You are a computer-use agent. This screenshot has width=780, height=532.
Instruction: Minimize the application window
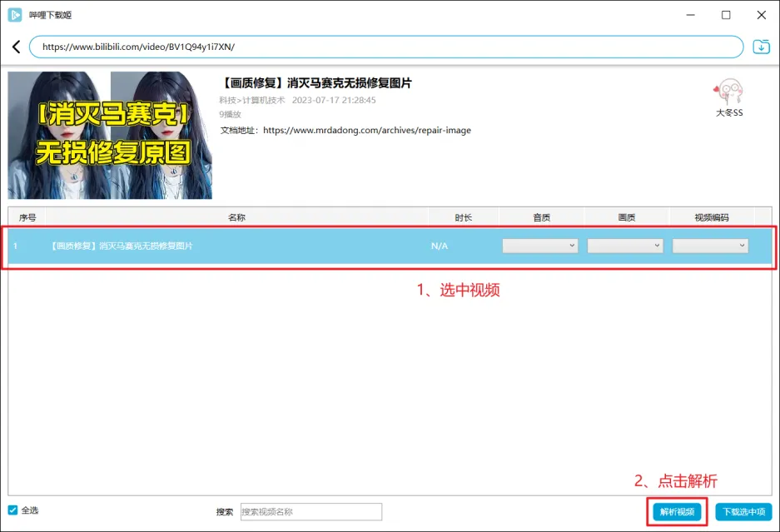pos(689,15)
